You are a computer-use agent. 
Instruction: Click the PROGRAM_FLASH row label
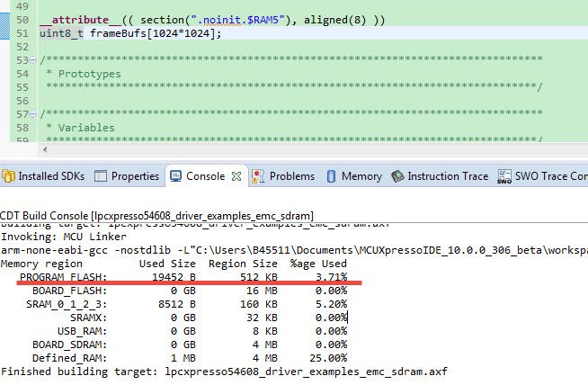click(x=63, y=277)
